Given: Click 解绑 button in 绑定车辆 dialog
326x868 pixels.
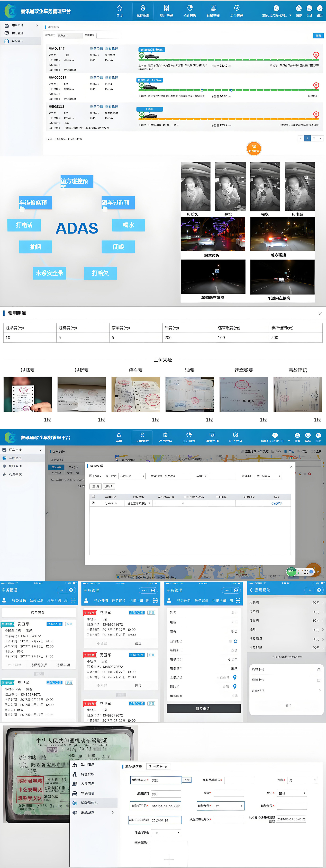Looking at the screenshot, I should [x=108, y=486].
